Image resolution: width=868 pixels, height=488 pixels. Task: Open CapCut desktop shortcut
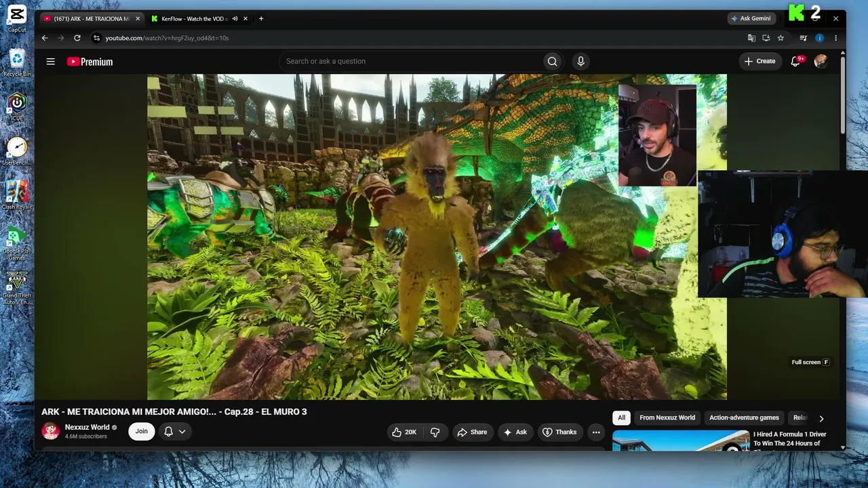[17, 19]
